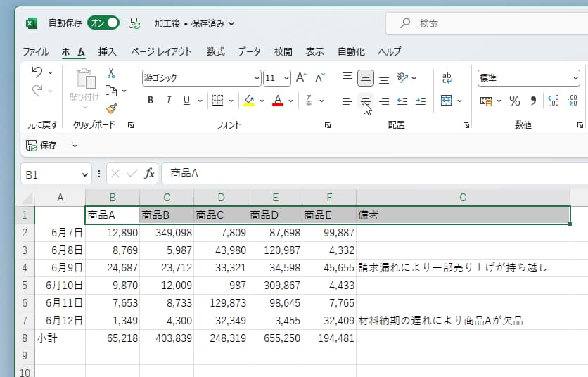Screen dimensions: 588x377
Task: Click the 検索 search box
Action: coord(485,23)
